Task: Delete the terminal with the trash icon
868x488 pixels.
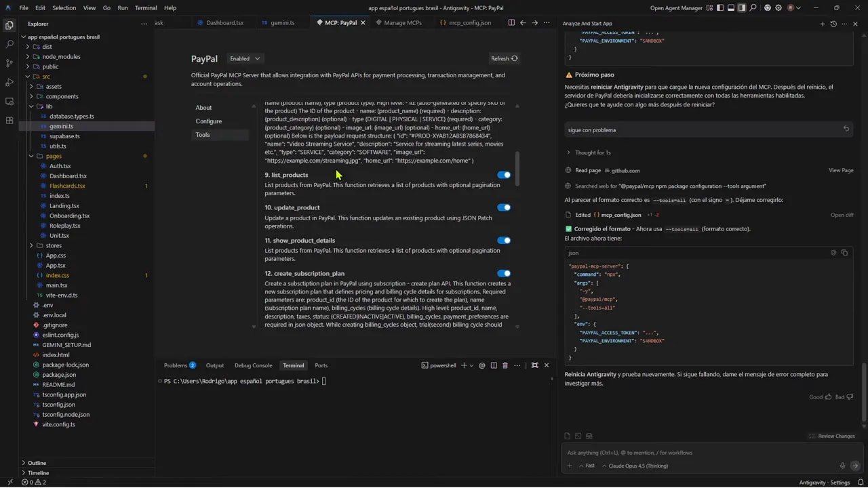Action: tap(505, 365)
